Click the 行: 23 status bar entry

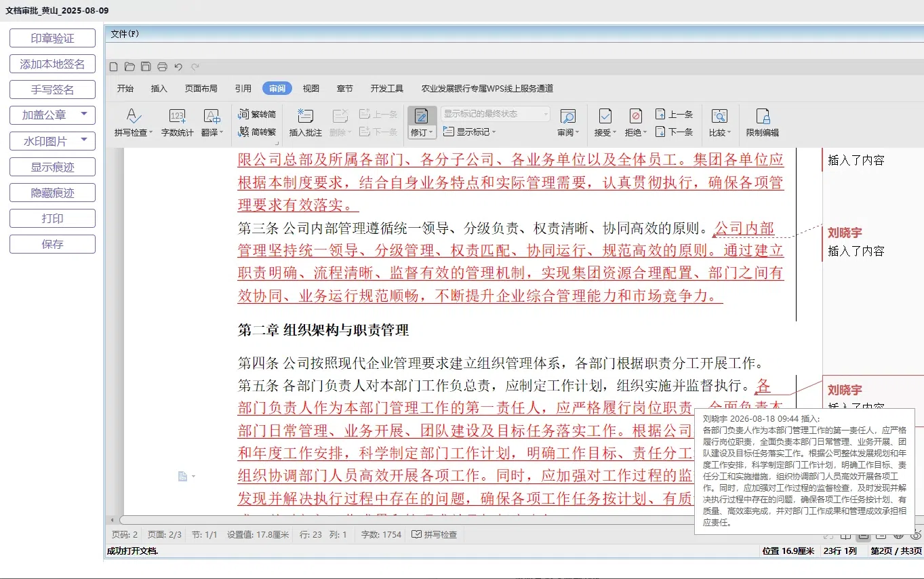[x=310, y=534]
